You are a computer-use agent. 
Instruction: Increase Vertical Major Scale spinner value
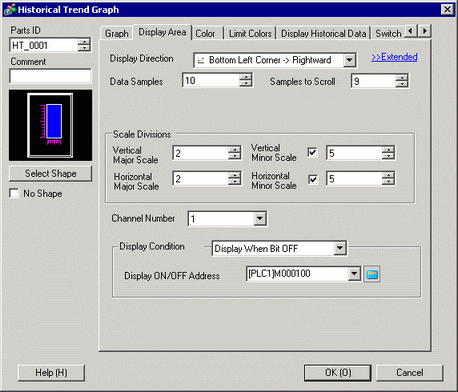pyautogui.click(x=234, y=150)
